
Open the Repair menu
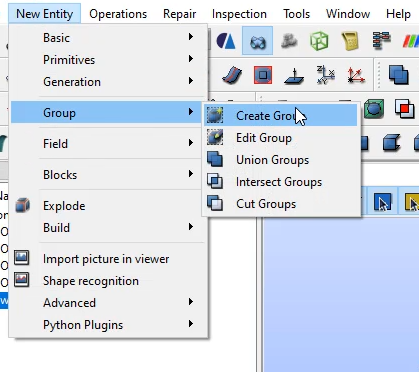tap(179, 14)
